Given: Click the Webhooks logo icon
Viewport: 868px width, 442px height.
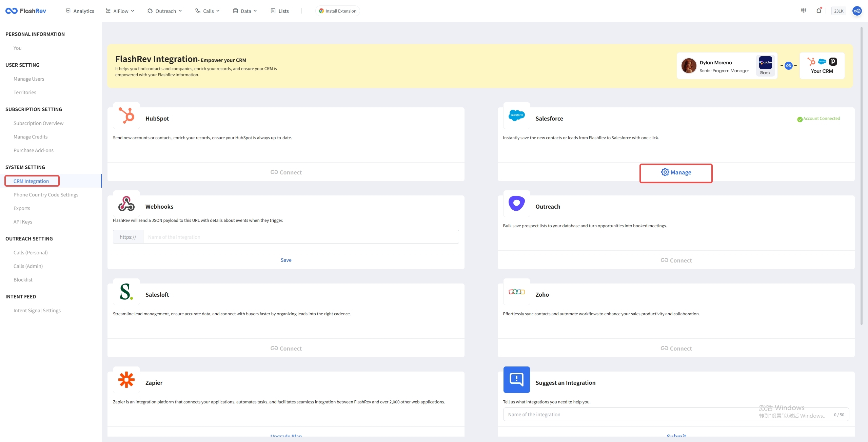Looking at the screenshot, I should coord(126,204).
